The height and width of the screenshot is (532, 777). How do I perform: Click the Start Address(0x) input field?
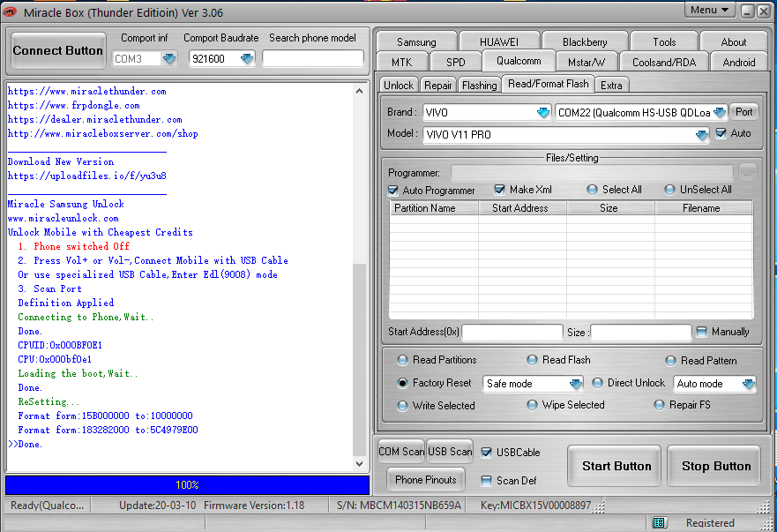click(512, 333)
